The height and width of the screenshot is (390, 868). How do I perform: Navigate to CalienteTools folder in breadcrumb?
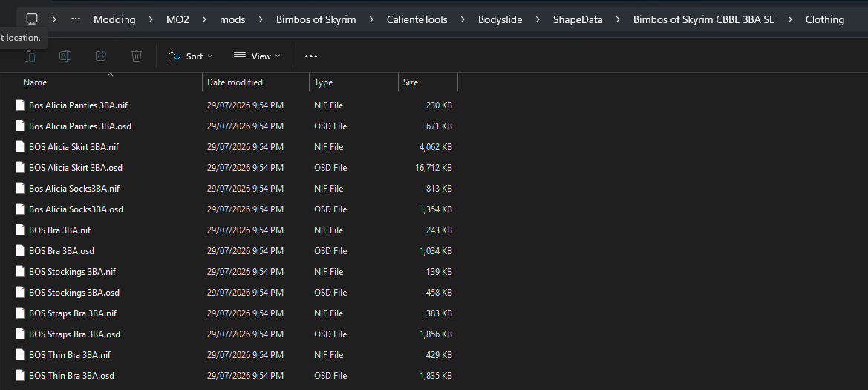417,19
